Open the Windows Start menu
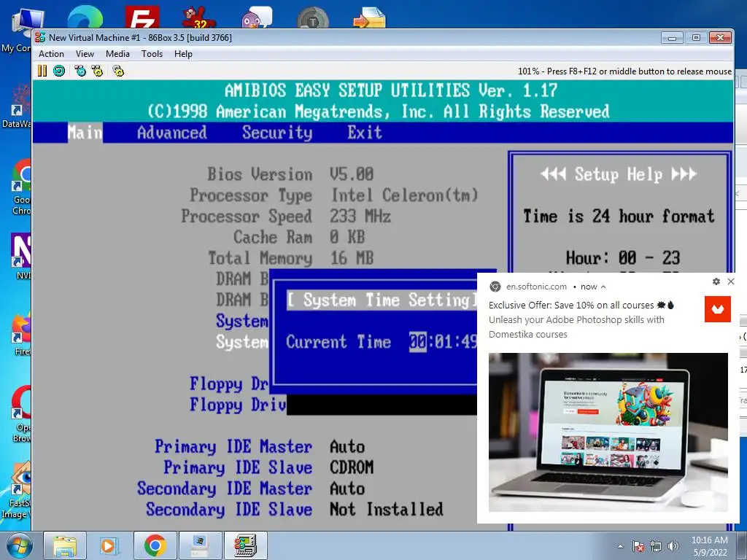 19,545
